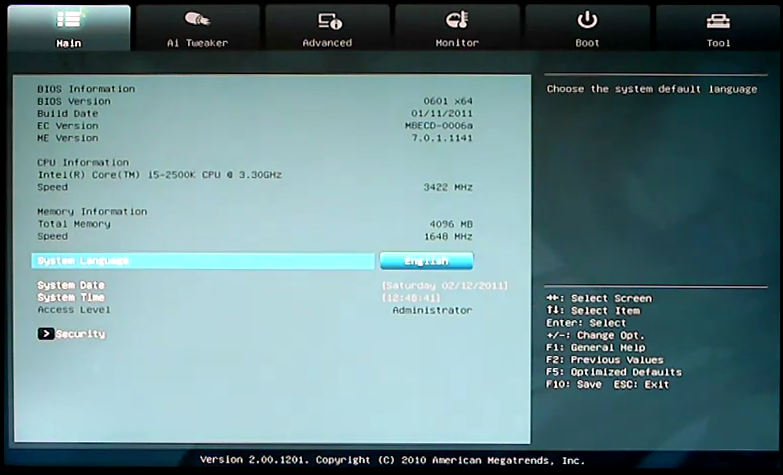Expand the Security submenu

[x=80, y=334]
